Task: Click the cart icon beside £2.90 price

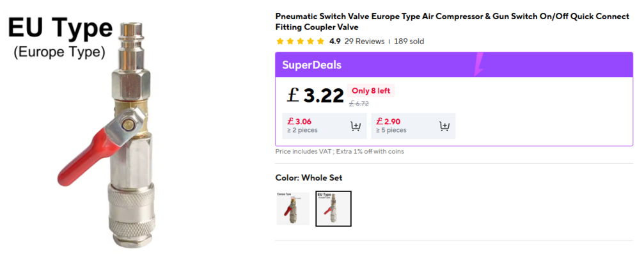Action: click(x=444, y=126)
